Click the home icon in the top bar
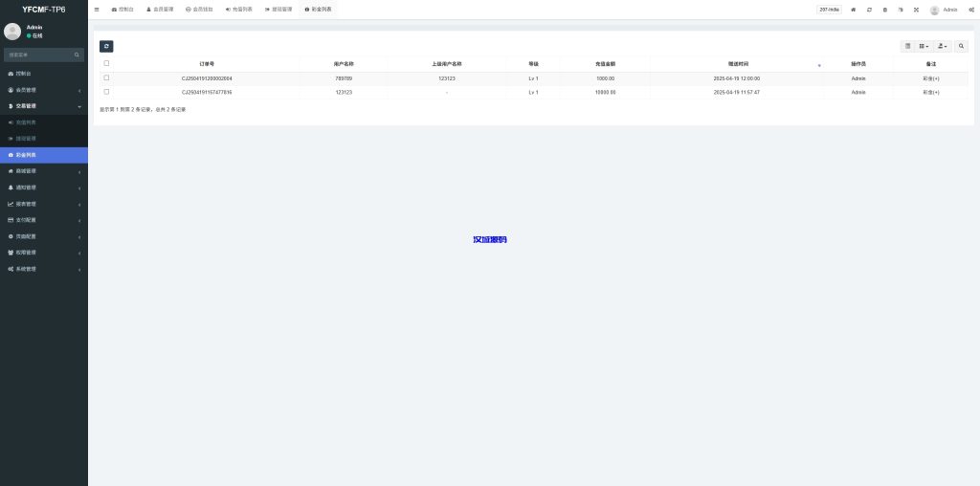 [853, 10]
